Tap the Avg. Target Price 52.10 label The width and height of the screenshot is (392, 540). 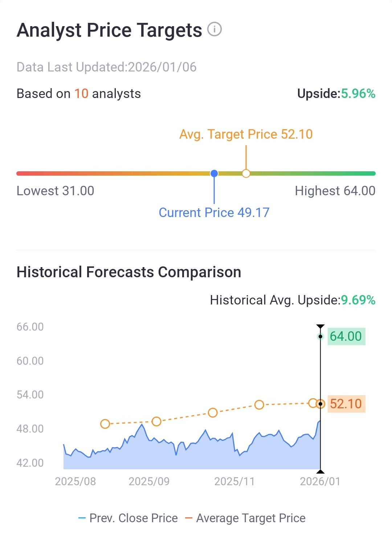coord(246,134)
